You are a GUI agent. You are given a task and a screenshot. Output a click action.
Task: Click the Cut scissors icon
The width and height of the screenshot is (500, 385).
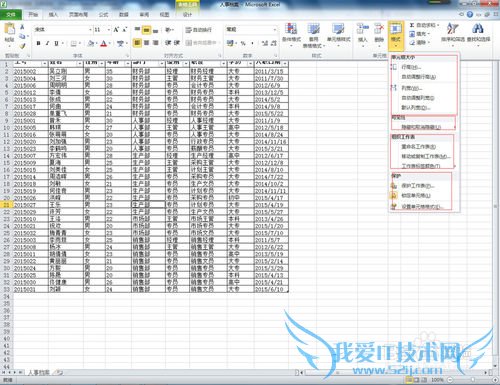click(x=22, y=27)
